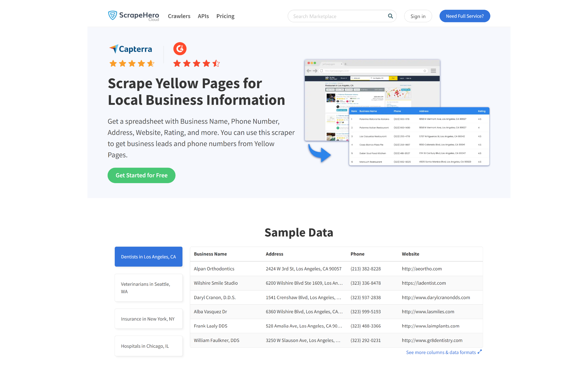The image size is (588, 373).
Task: Toggle the Sign In dropdown
Action: [418, 16]
